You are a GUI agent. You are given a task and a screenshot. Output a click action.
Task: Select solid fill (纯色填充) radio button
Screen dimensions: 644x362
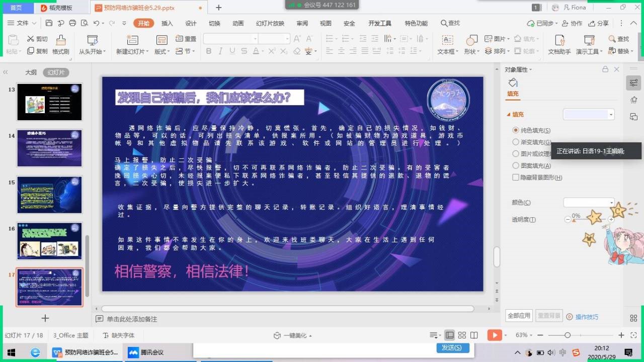coord(516,130)
